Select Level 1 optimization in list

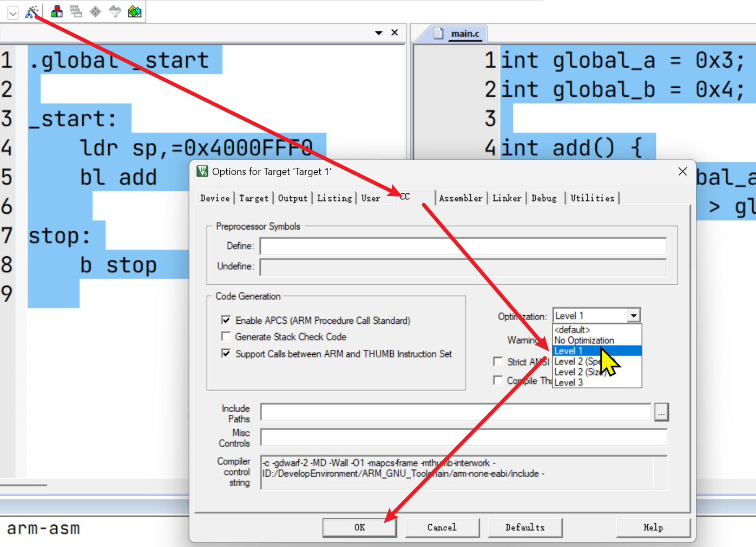click(x=597, y=350)
